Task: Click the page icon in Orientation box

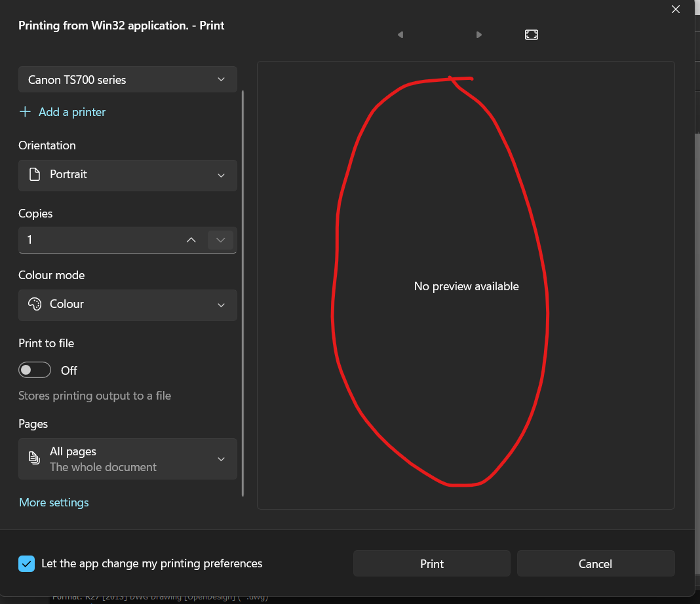Action: [x=35, y=175]
